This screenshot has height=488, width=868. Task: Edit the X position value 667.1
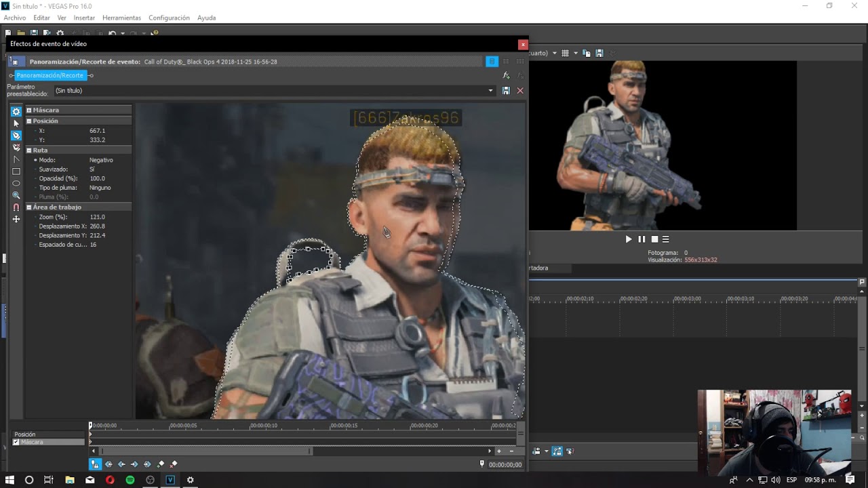tap(97, 130)
